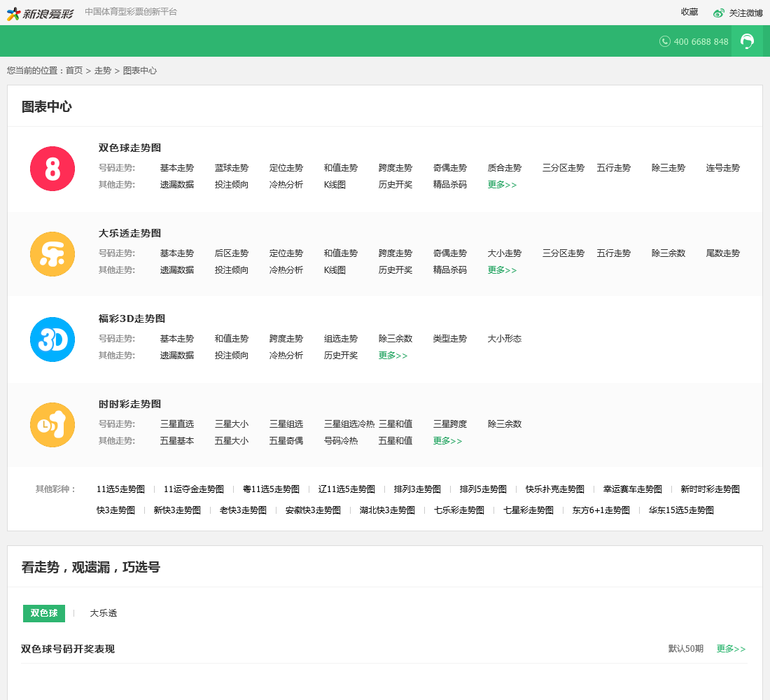Screen dimensions: 770x700
Task: Open 三星跨度 under 时时彩
Action: (x=450, y=424)
